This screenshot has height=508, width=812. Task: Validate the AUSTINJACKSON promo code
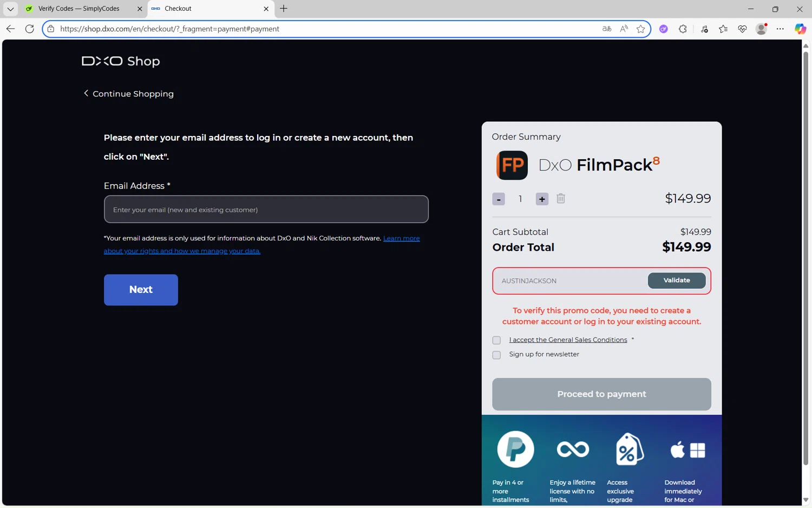pos(677,281)
